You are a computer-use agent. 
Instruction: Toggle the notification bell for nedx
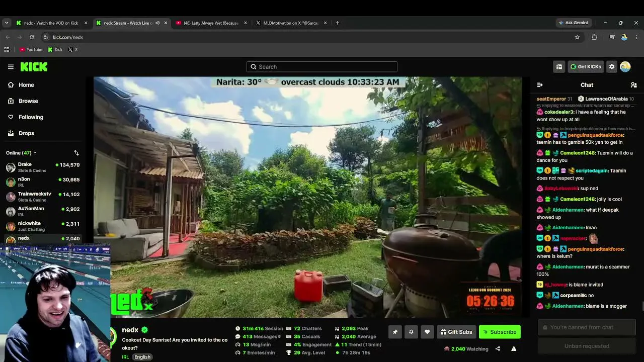pos(411,332)
